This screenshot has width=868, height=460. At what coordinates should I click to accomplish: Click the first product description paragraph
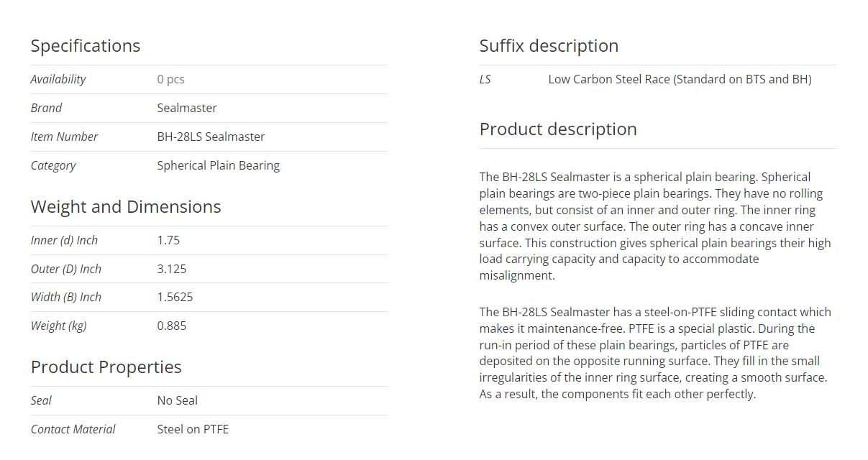point(655,226)
